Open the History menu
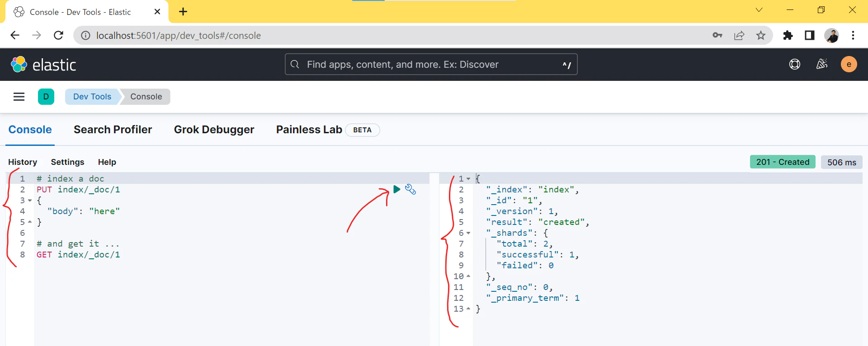Screen dimensions: 868x346 23,162
